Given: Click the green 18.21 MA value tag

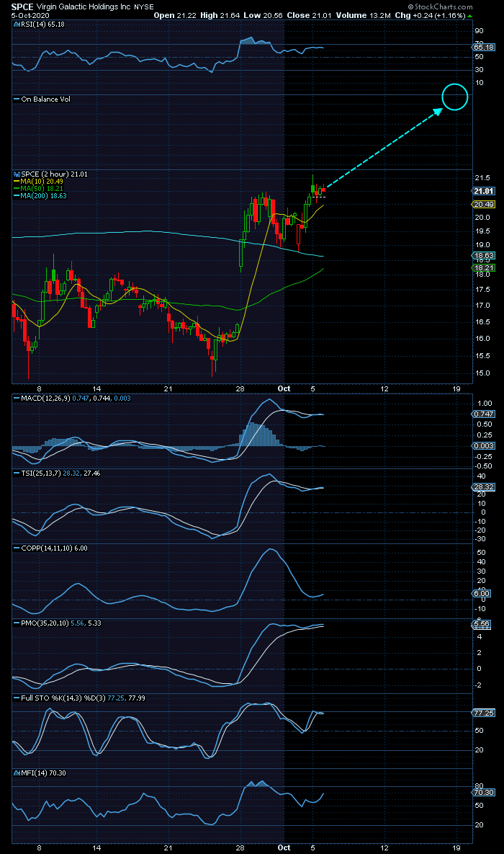Looking at the screenshot, I should [483, 268].
